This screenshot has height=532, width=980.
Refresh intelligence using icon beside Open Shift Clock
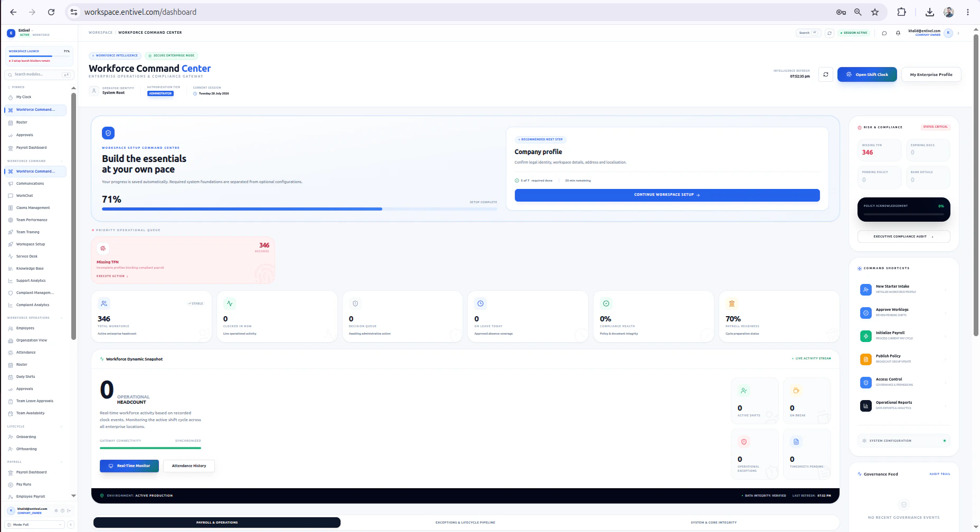[x=826, y=74]
